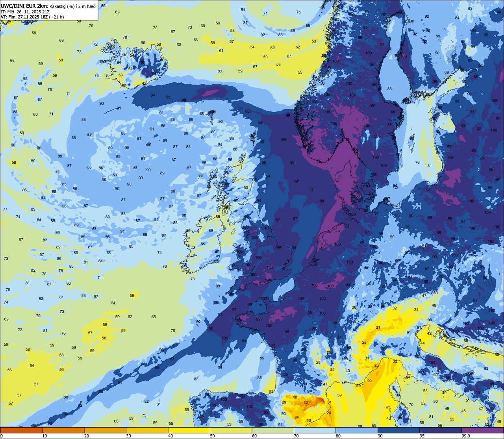Click the 90–95% dark blue legend swatch
Screen dimensions: 504x439
coord(398,430)
